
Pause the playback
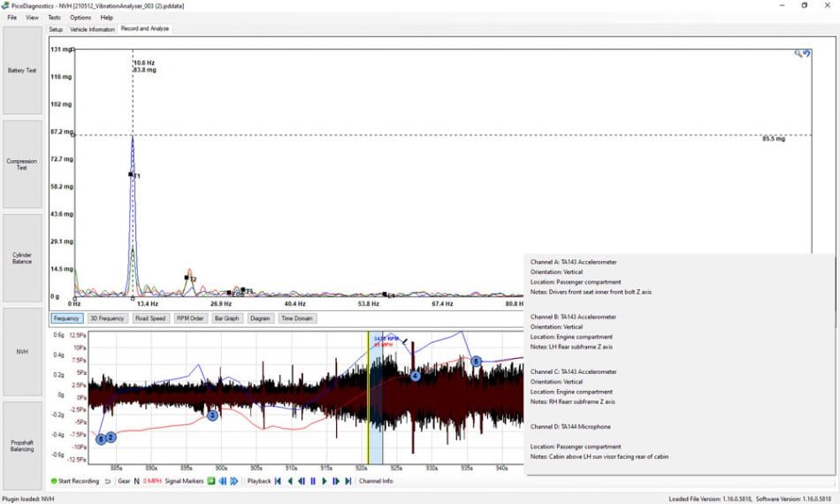click(313, 481)
